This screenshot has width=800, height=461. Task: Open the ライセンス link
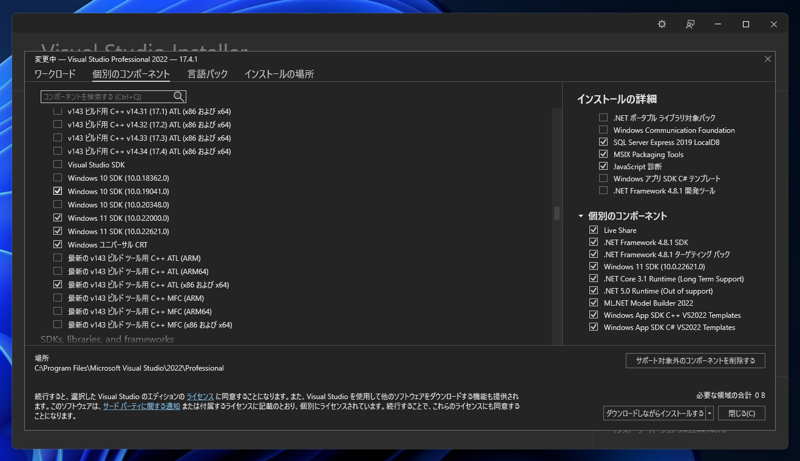pos(200,396)
